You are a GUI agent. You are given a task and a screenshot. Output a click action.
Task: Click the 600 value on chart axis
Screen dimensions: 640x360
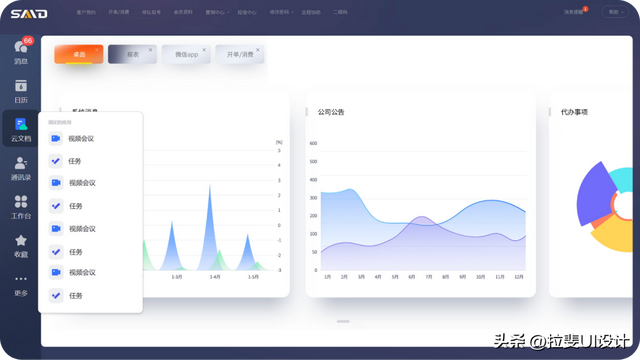pyautogui.click(x=313, y=143)
